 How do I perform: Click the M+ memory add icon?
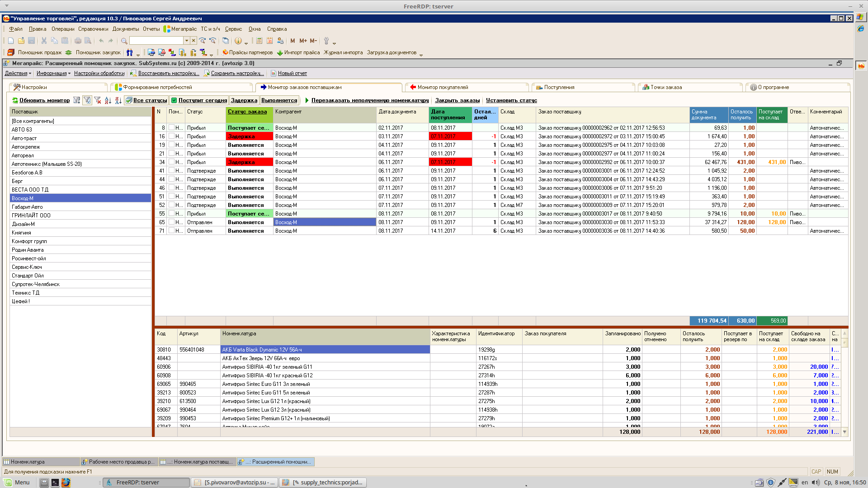tap(303, 41)
